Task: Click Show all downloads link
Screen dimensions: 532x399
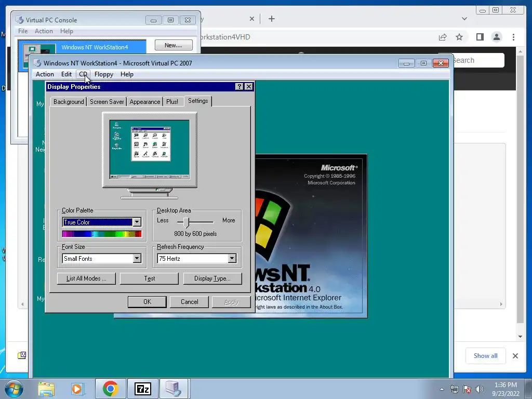Action: tap(486, 355)
